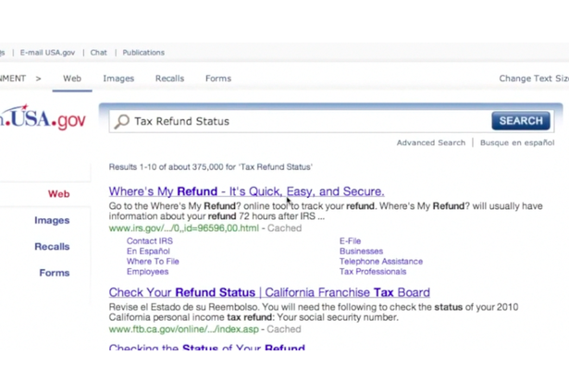Click the USA.gov logo
569x392 pixels.
click(x=43, y=117)
